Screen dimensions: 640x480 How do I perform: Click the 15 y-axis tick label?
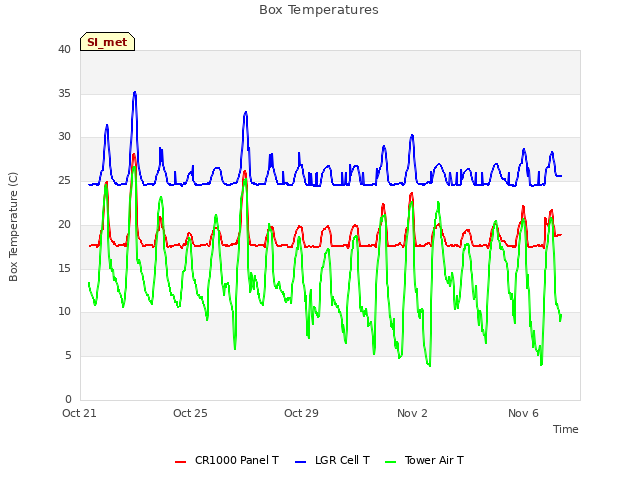[64, 268]
